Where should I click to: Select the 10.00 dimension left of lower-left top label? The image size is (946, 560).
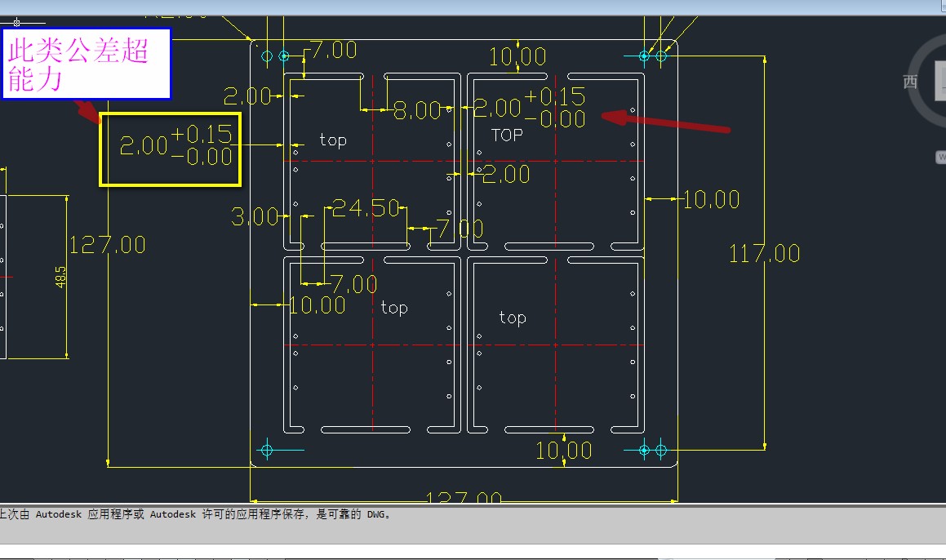pos(318,305)
